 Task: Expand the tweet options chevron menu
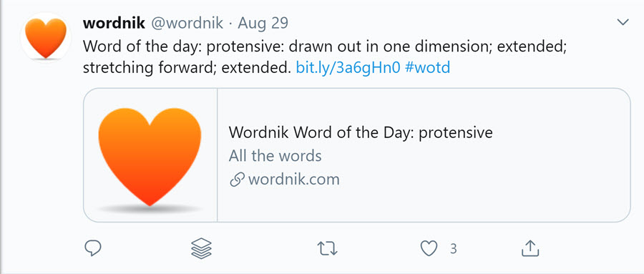click(x=623, y=22)
